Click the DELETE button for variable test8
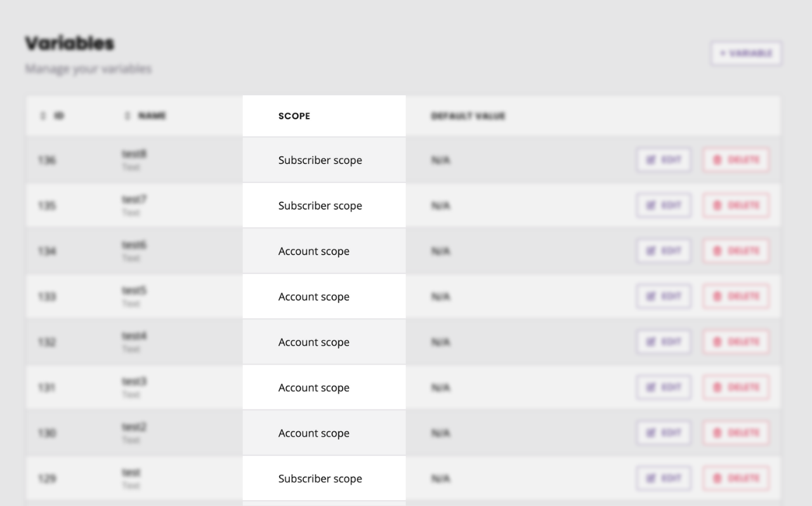Viewport: 812px width, 506px height. tap(736, 159)
